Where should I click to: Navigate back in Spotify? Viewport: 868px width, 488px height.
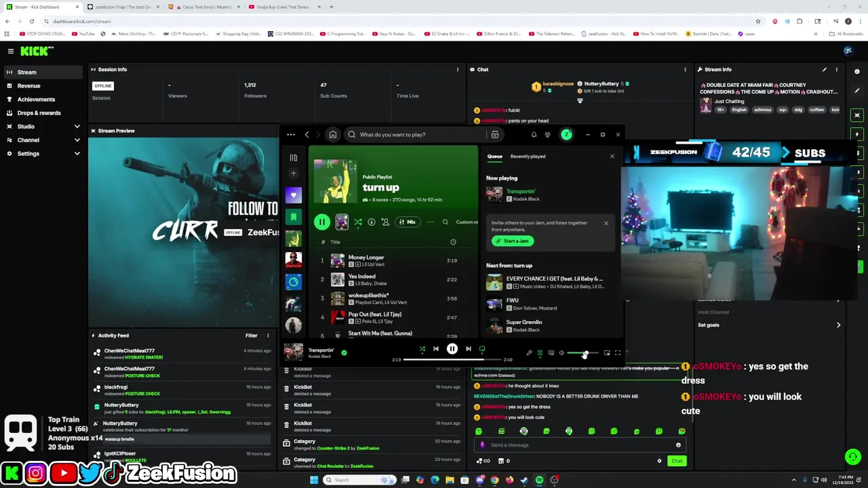[307, 135]
